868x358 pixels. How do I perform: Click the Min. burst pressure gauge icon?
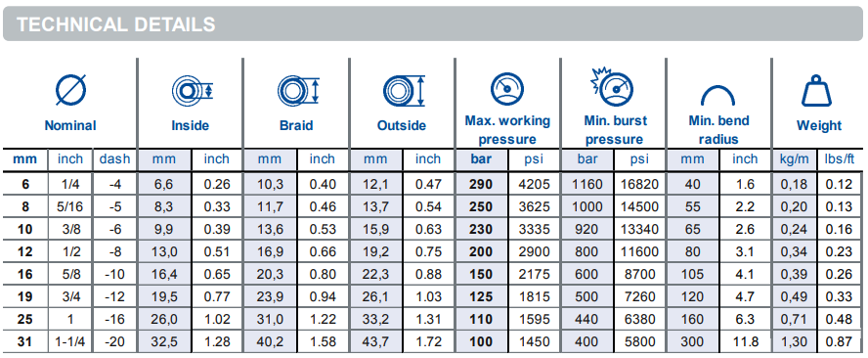tap(612, 86)
